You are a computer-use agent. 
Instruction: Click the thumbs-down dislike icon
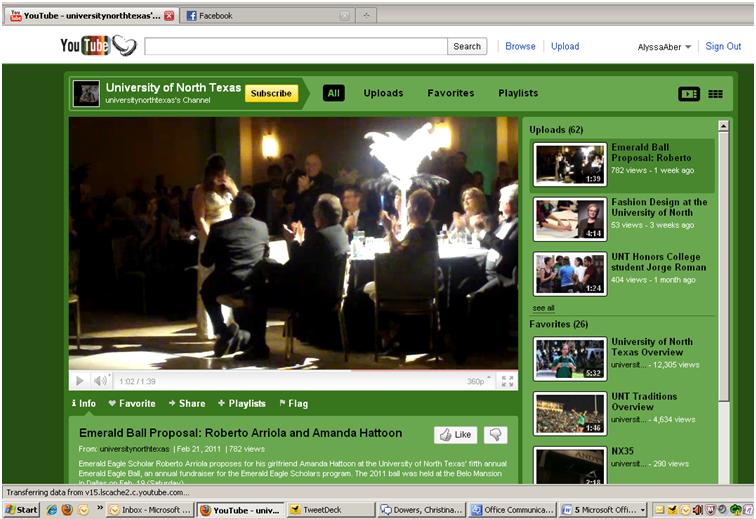(495, 435)
